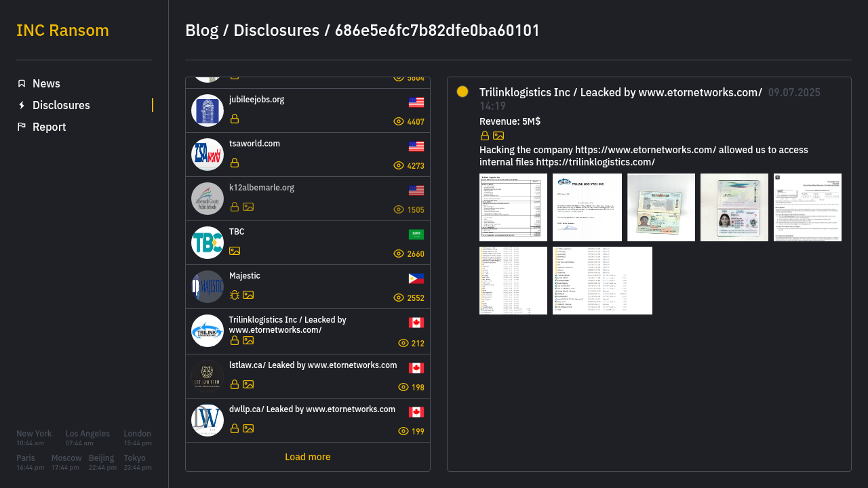Screen dimensions: 868x488
Task: Click the image icon under lstlaw.ca
Action: pos(248,384)
